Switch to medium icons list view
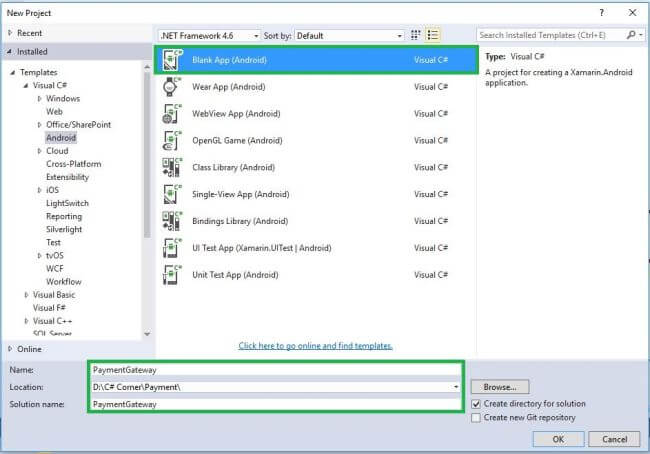 (433, 35)
